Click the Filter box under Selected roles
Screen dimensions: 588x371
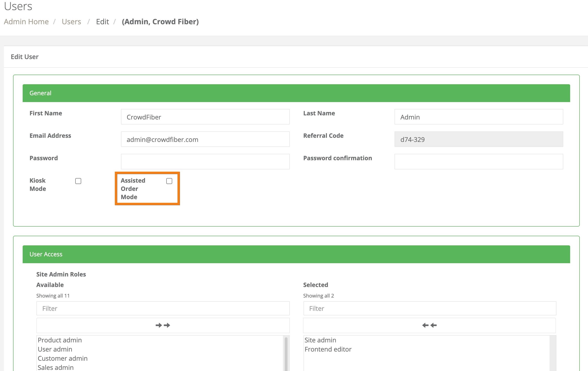pos(429,308)
